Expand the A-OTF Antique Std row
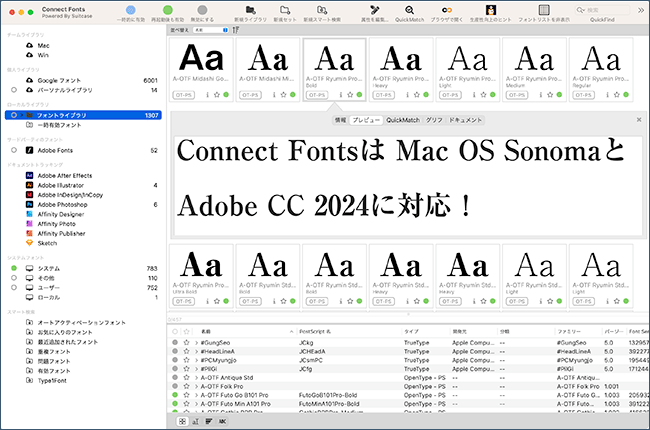 point(196,377)
